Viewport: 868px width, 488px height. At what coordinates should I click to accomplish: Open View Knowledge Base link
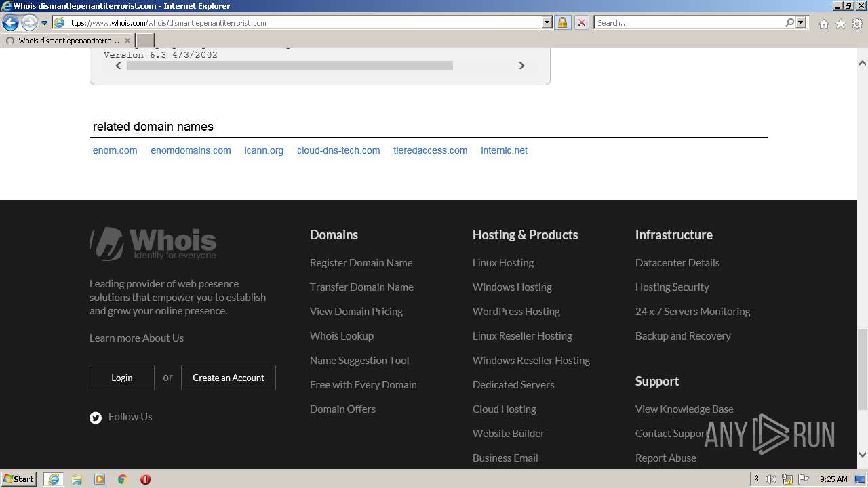point(684,409)
